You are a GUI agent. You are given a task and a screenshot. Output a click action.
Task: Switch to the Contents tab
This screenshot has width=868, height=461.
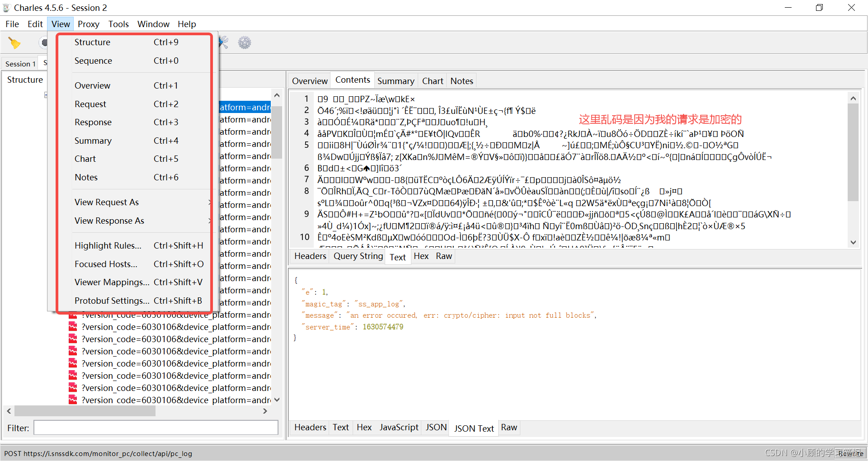point(353,80)
